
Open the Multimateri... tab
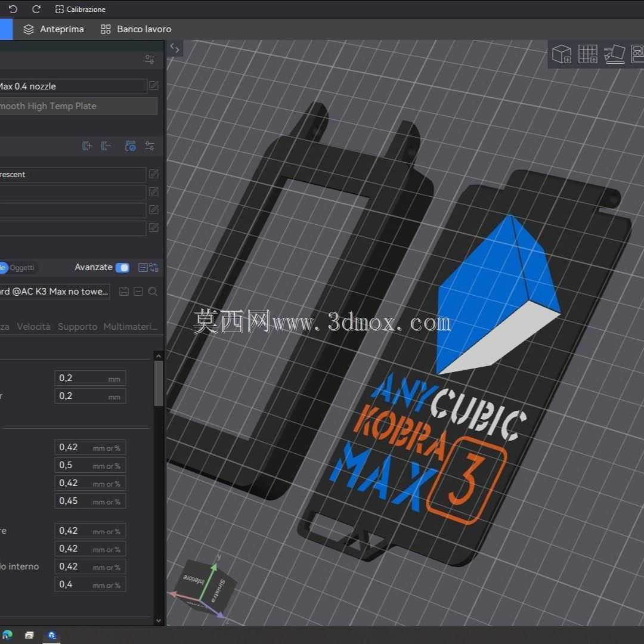(130, 327)
